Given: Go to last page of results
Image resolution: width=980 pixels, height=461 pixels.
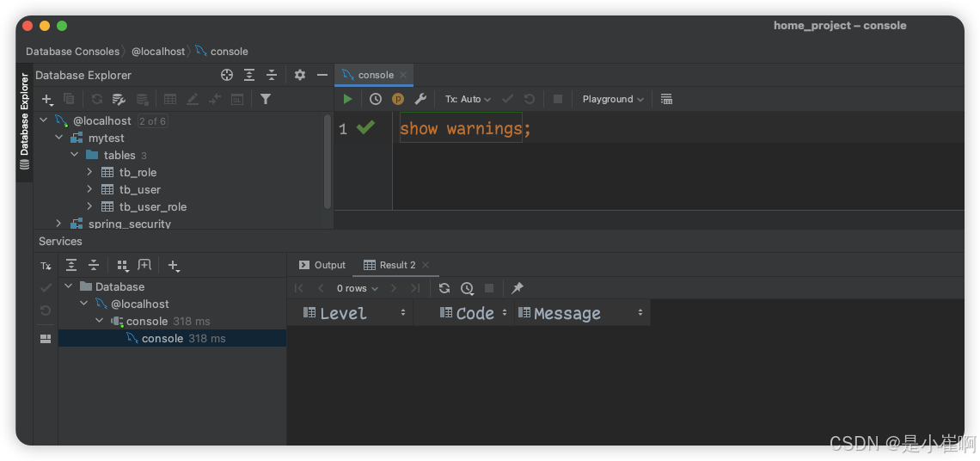Looking at the screenshot, I should (x=415, y=288).
